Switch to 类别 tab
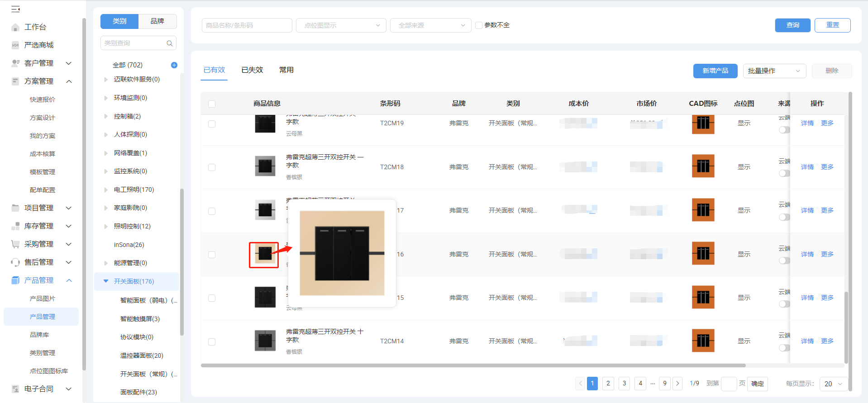Viewport: 868px width, 403px height. pos(119,21)
